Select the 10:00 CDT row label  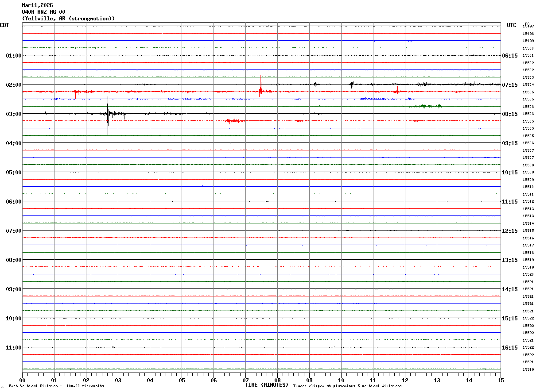14,319
